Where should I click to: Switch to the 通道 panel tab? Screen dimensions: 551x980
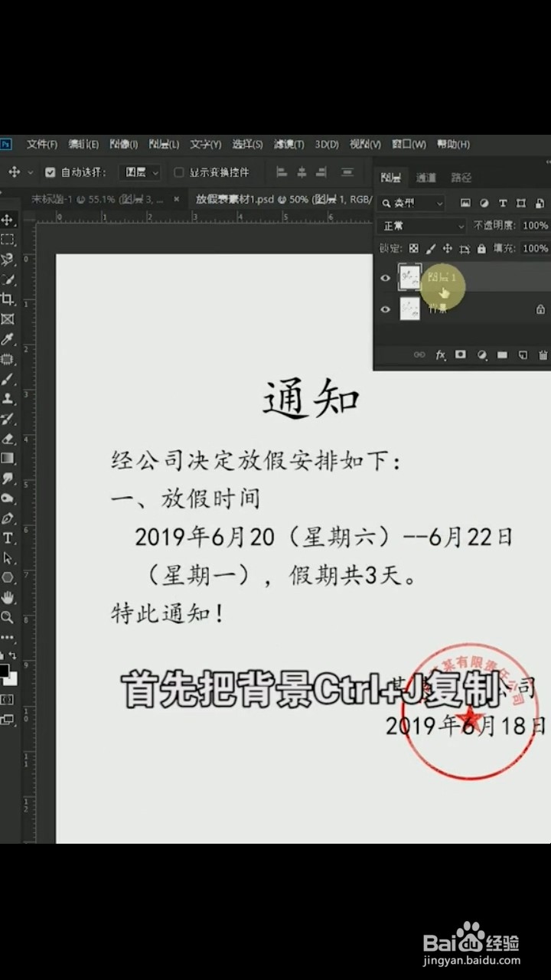(426, 178)
